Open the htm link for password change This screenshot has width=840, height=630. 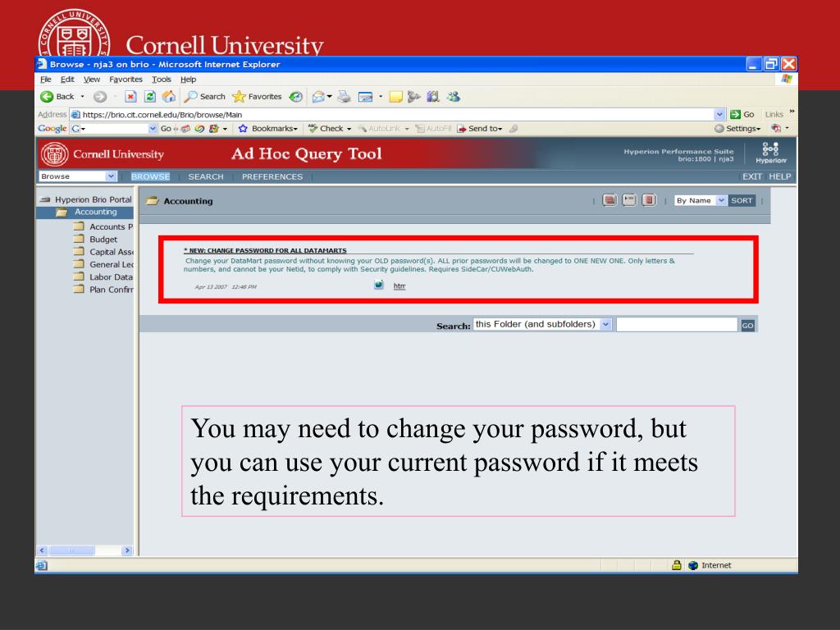(x=399, y=286)
